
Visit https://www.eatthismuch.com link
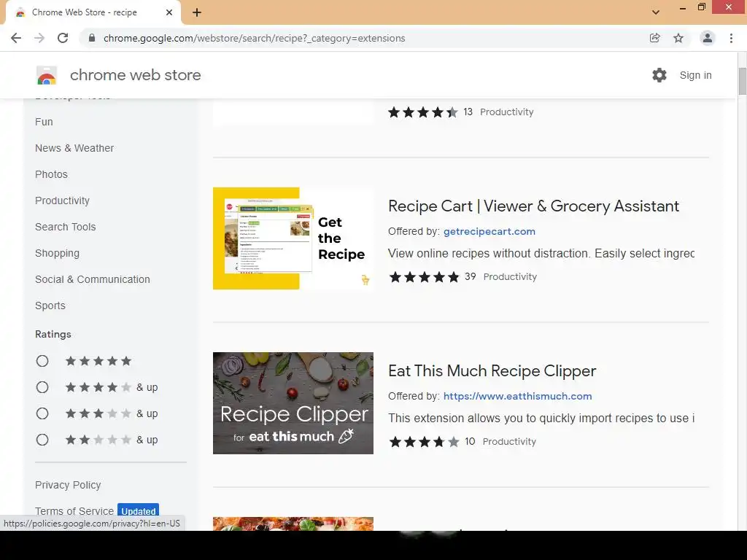point(517,396)
